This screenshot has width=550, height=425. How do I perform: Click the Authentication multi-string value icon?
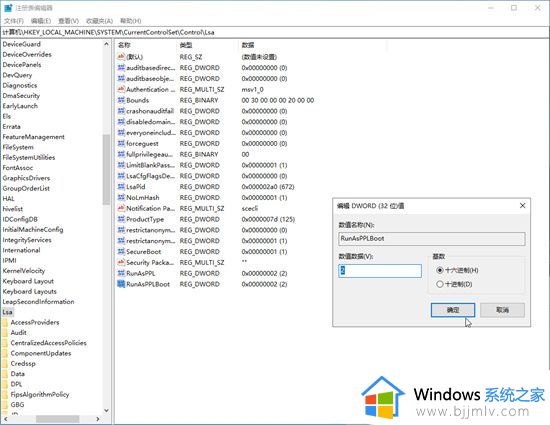point(121,89)
